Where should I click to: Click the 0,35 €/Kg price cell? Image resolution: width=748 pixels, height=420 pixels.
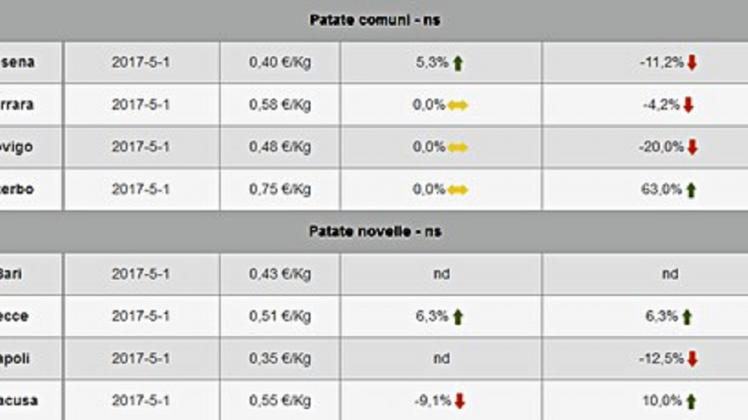pos(280,358)
